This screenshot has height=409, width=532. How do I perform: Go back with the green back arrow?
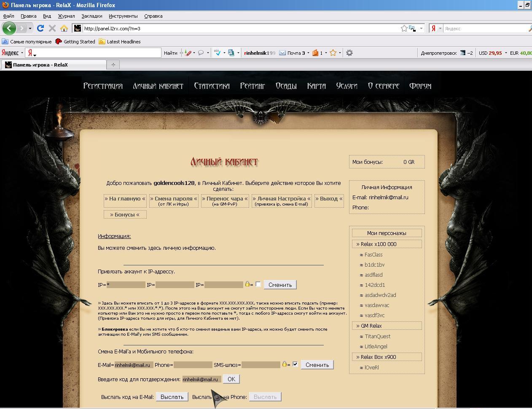click(x=9, y=28)
